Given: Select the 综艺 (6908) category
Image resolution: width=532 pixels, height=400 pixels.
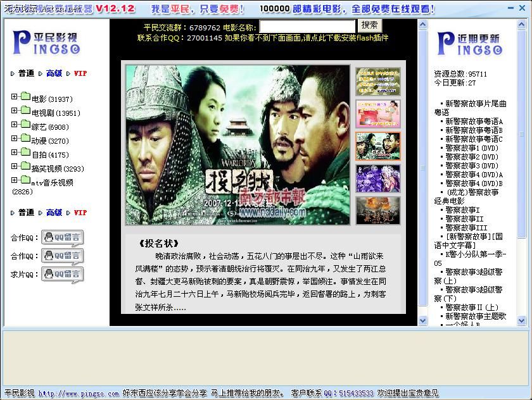Looking at the screenshot, I should tap(50, 127).
